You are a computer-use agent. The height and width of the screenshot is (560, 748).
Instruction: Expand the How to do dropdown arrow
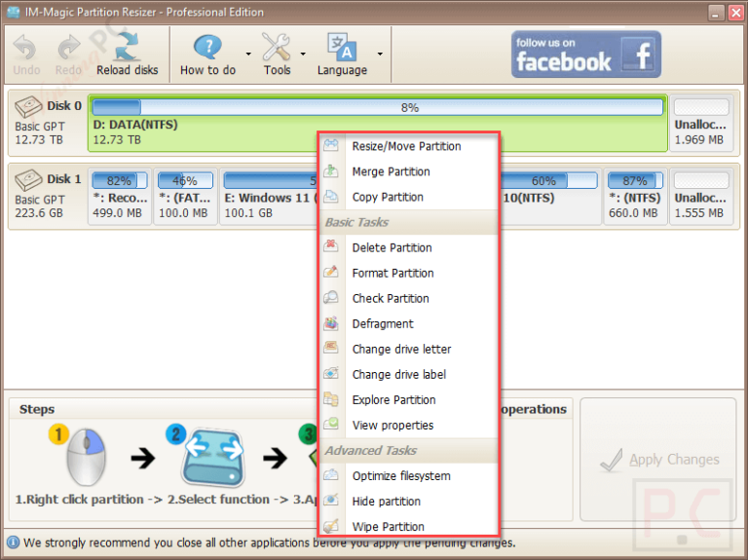pyautogui.click(x=248, y=54)
